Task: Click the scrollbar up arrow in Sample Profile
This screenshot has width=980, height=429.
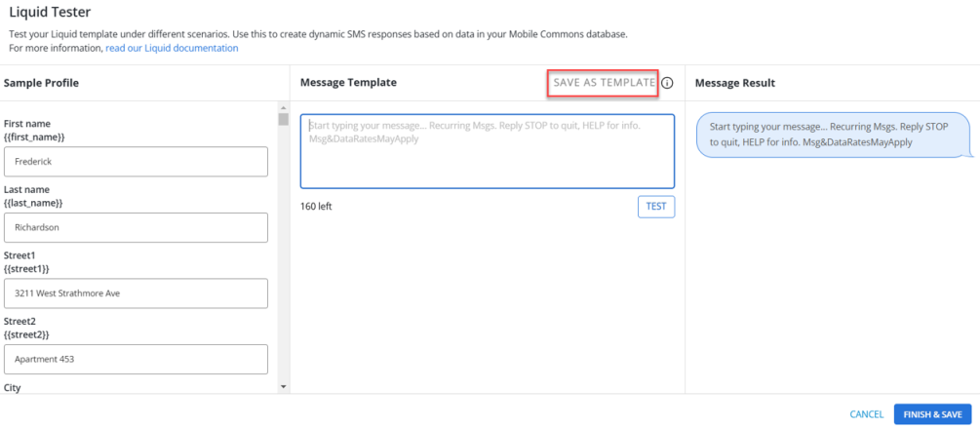Action: [x=284, y=106]
